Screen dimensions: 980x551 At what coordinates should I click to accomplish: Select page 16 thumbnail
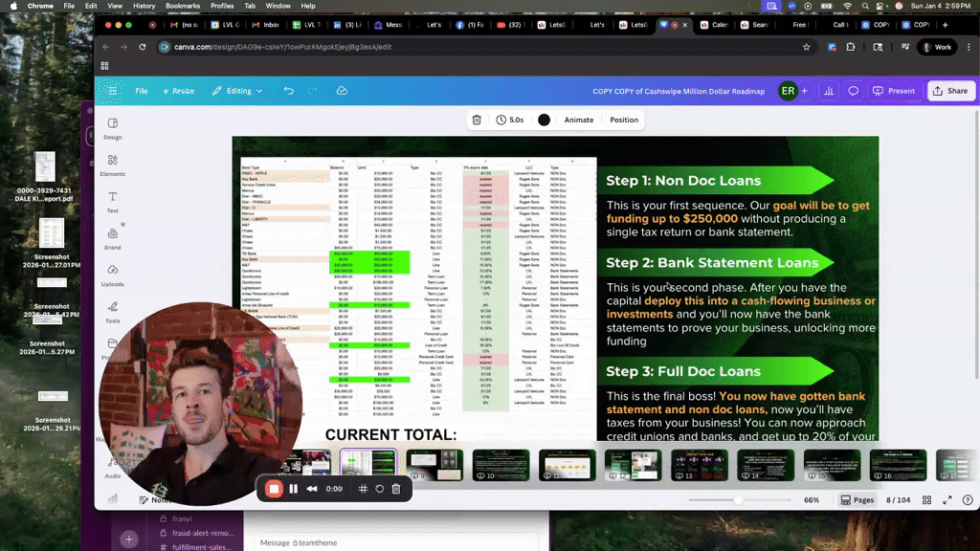898,465
